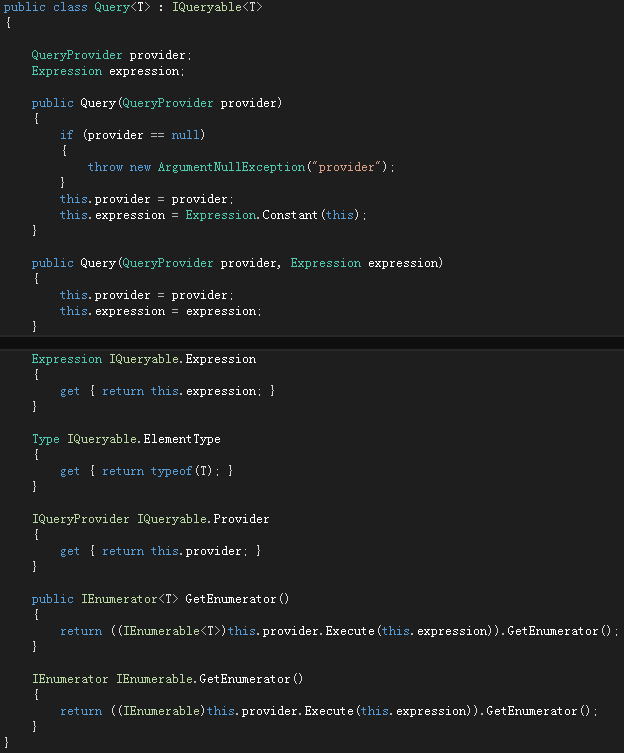This screenshot has width=624, height=753.
Task: Click the this.expression = expression assignment
Action: tap(160, 311)
